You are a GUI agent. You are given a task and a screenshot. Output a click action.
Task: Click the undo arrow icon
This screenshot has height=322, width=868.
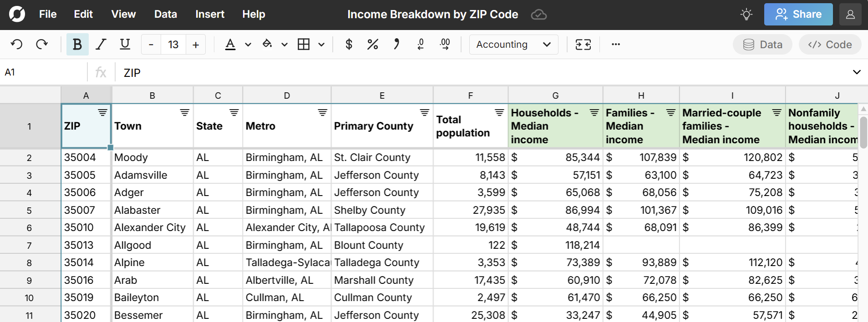point(17,45)
